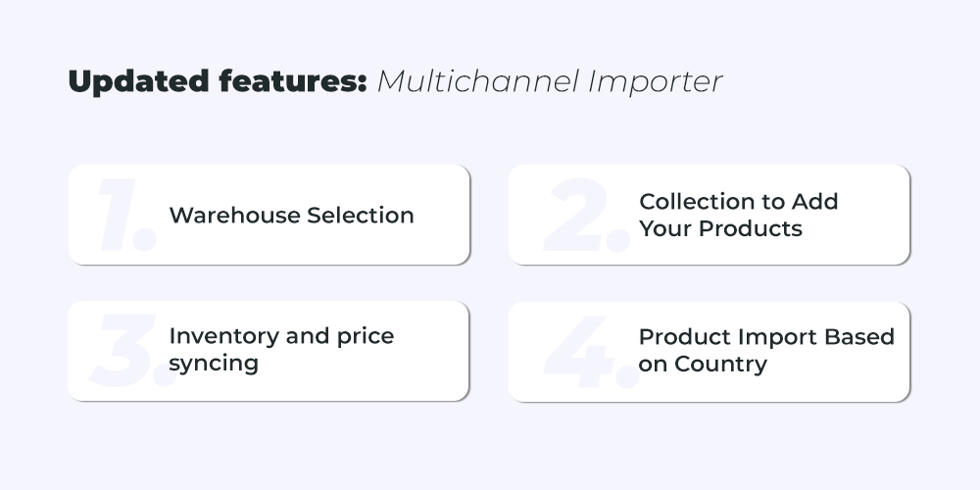Select the Collection to Add Your Products card
This screenshot has width=980, height=490.
[x=709, y=215]
